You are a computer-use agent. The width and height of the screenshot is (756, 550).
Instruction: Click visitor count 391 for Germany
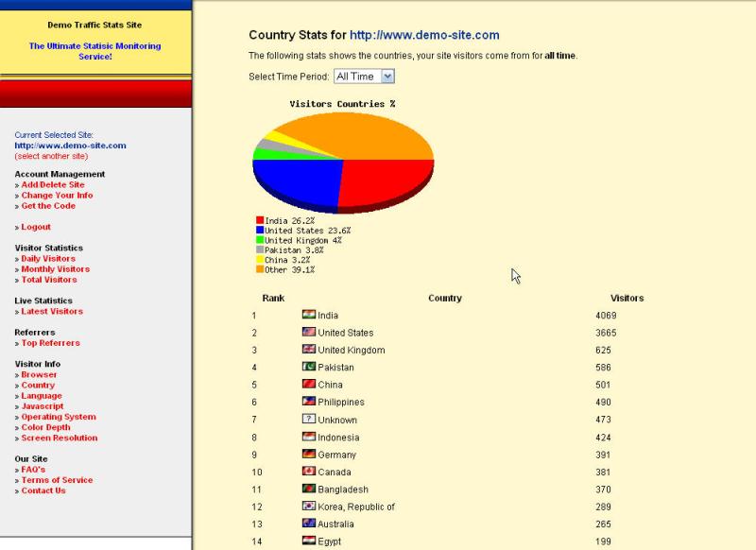tap(603, 455)
